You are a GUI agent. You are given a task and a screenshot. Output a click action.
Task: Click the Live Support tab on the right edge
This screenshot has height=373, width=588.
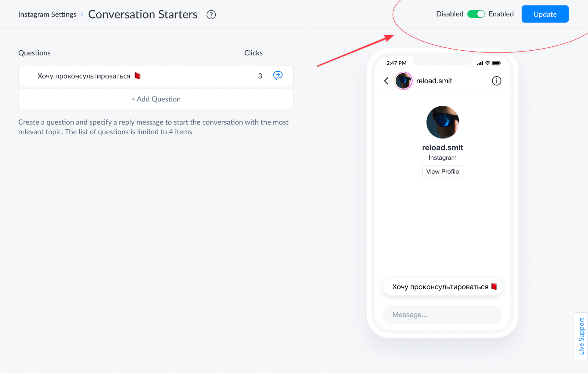pyautogui.click(x=582, y=339)
